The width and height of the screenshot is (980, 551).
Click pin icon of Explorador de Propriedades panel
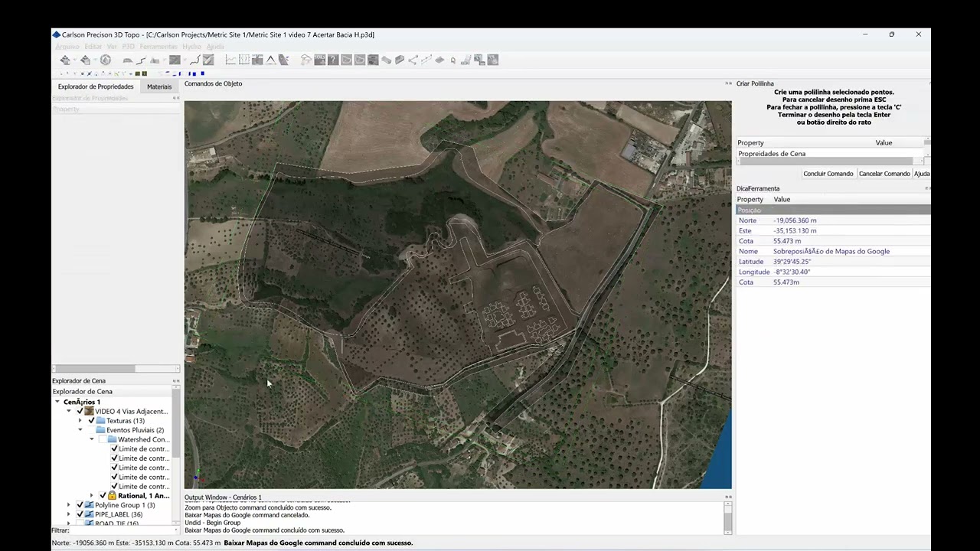point(175,98)
